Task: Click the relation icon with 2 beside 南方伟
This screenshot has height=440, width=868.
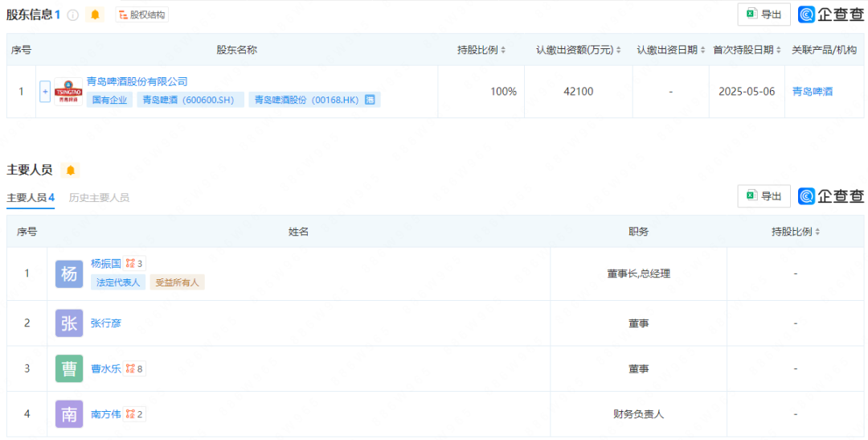Action: tap(134, 414)
